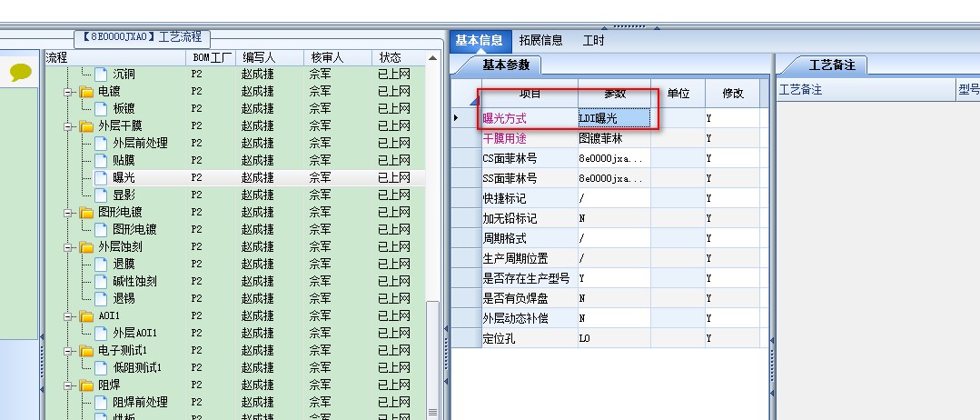Select the 快捷标记 row
Screen dimensions: 980x420
pos(609,198)
